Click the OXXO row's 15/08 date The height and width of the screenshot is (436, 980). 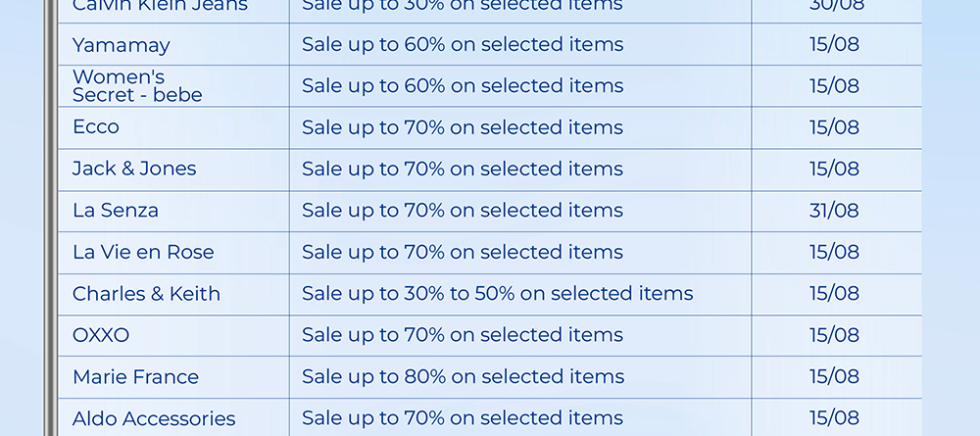click(x=834, y=335)
